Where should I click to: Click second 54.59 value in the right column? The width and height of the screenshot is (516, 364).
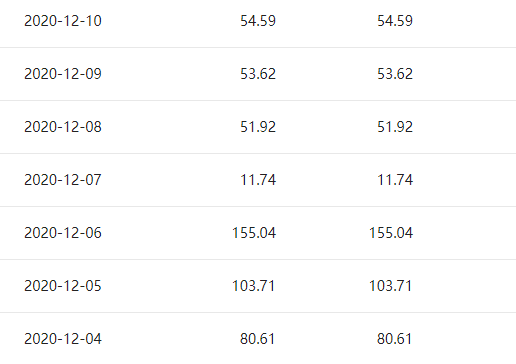[395, 21]
